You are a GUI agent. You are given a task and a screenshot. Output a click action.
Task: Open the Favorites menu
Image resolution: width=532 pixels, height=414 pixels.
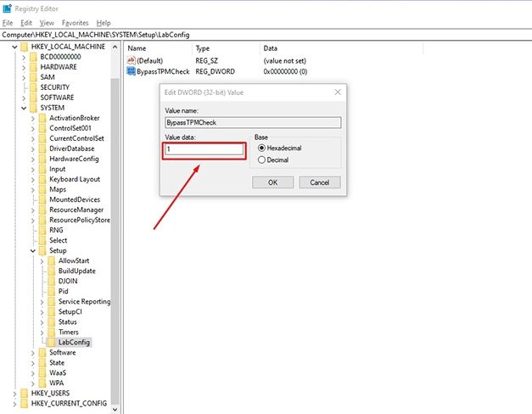[75, 23]
